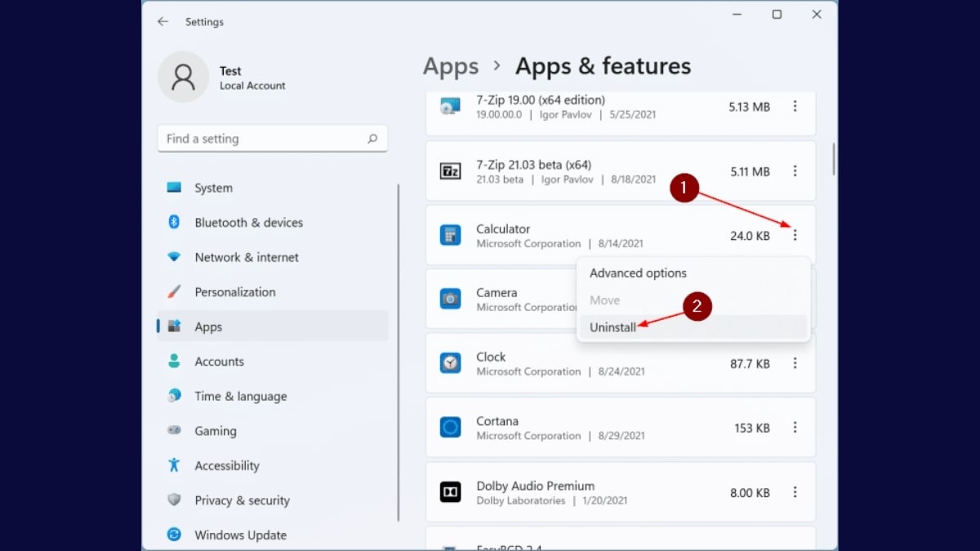This screenshot has width=980, height=551.
Task: Select the Time & language globe icon
Action: [174, 396]
